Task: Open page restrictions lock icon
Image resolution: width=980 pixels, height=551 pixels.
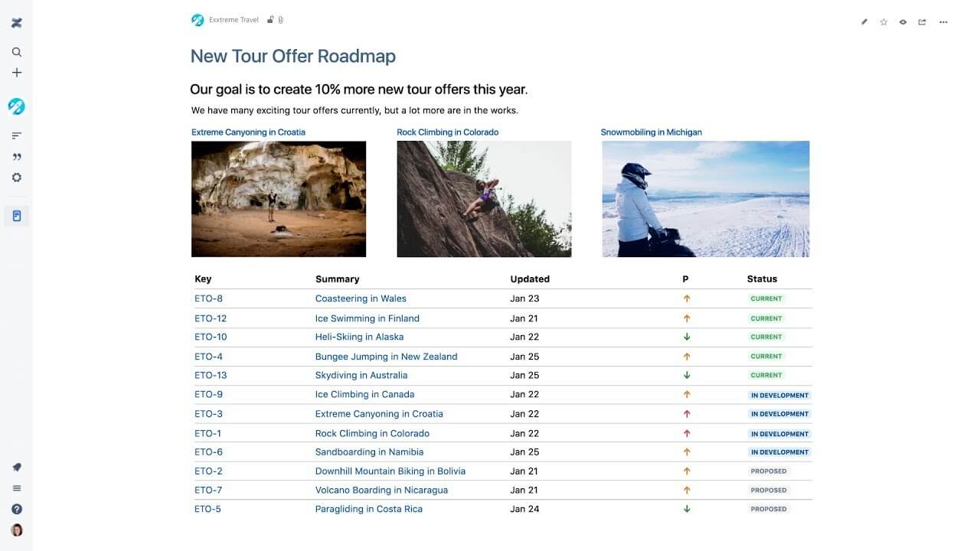Action: click(x=270, y=20)
